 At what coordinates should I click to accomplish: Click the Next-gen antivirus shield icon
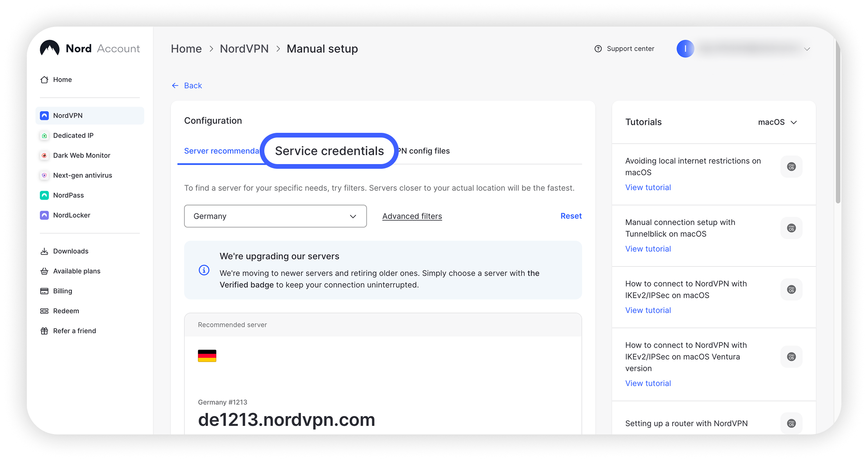click(45, 175)
